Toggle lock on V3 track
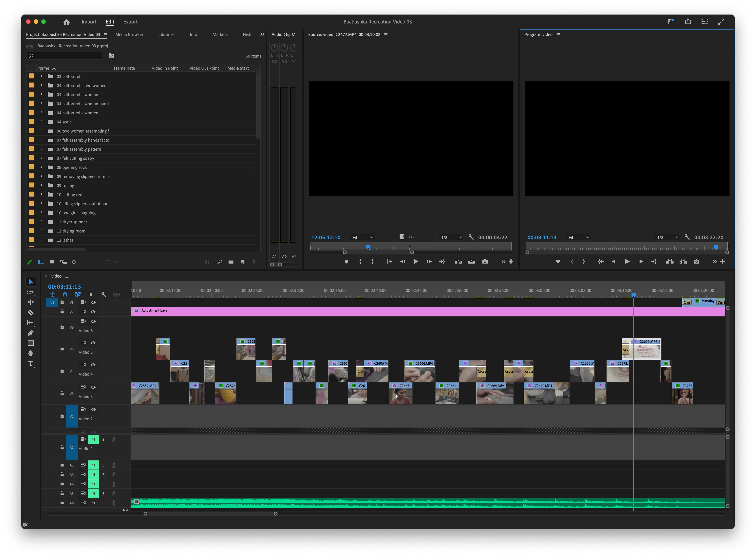Viewport: 756px width, 557px height. coord(62,393)
